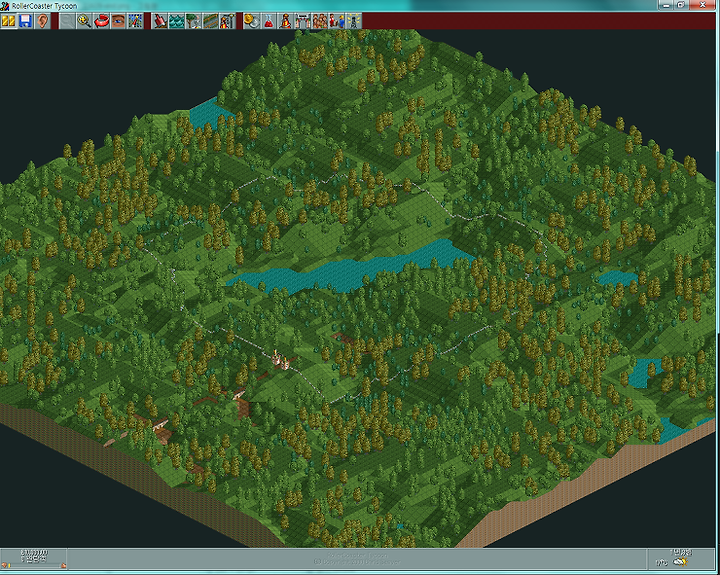The width and height of the screenshot is (720, 575).
Task: Zoom in with the magnifier plus icon
Action: tap(84, 21)
